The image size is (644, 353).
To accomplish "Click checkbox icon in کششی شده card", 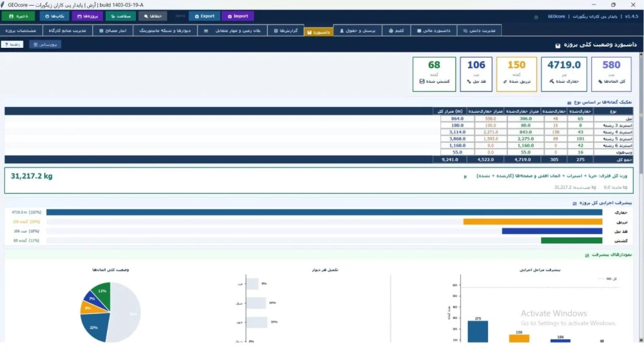I will (x=422, y=81).
